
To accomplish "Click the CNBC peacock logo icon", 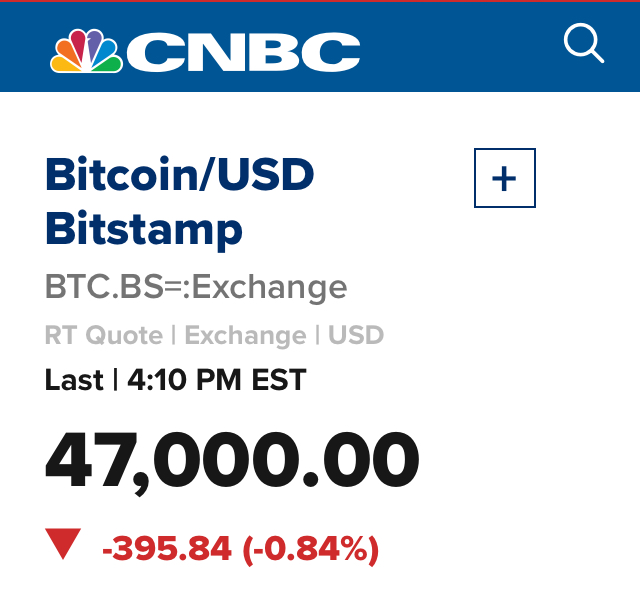I will (86, 51).
